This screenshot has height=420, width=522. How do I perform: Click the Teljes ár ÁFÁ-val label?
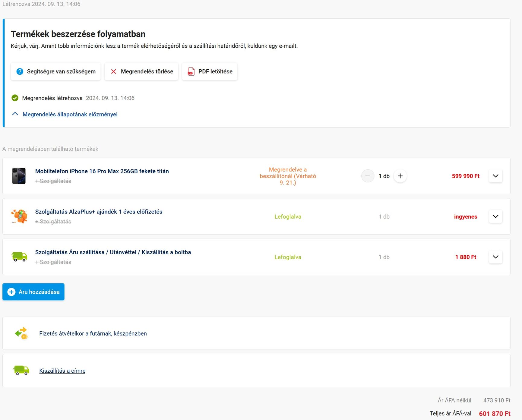click(450, 413)
